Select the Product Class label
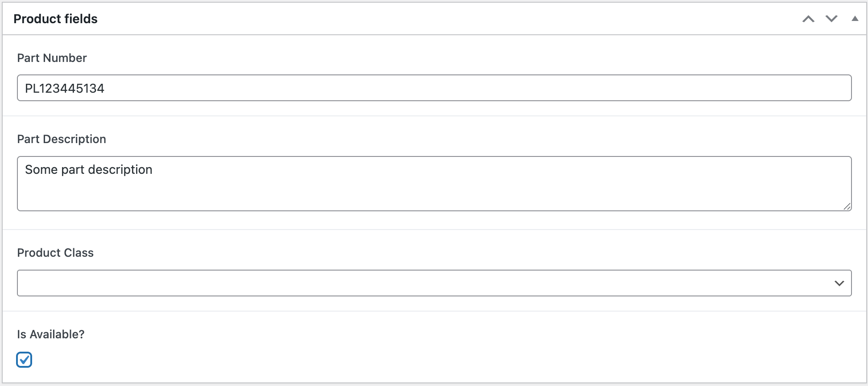Screen dimensions: 868x386 [x=55, y=253]
